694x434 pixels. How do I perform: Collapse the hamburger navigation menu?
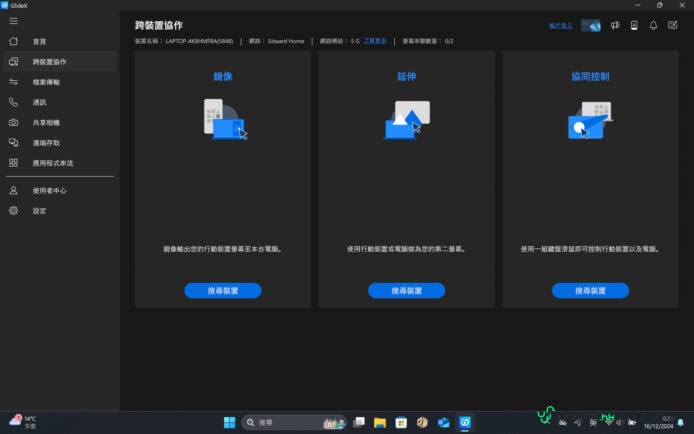pos(13,21)
